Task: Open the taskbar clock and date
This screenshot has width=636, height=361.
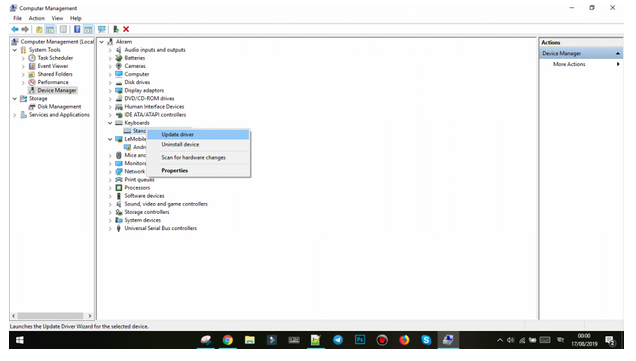Action: (584, 340)
